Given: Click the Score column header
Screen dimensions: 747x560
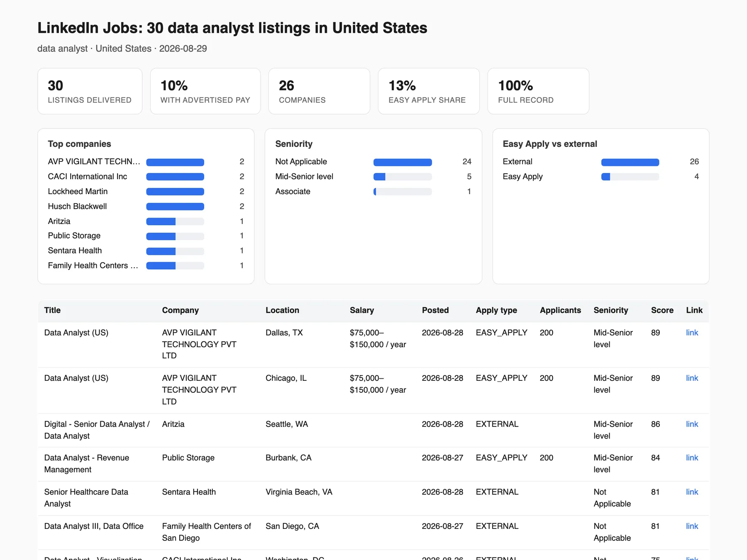Looking at the screenshot, I should (x=662, y=310).
